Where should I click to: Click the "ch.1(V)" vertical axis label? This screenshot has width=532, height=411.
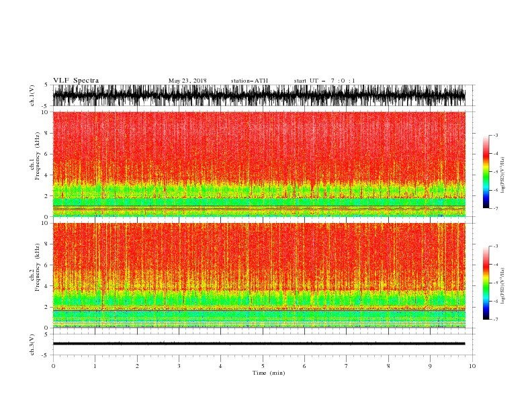32,95
